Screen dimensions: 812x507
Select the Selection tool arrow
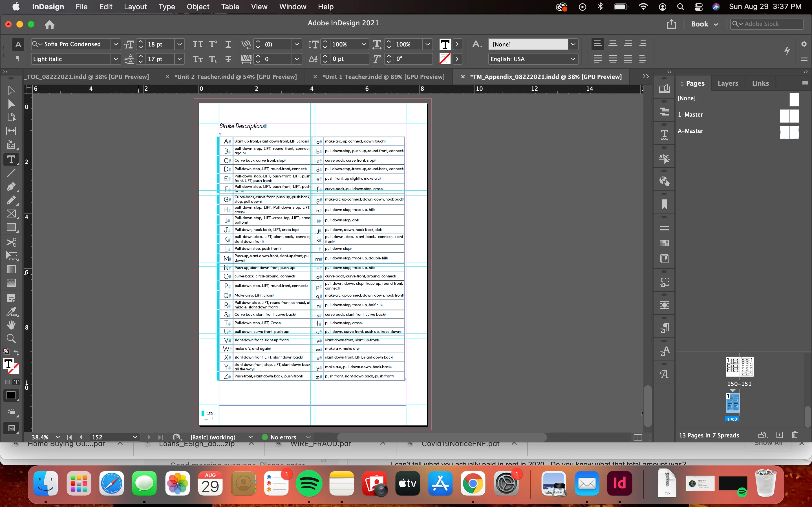11,90
